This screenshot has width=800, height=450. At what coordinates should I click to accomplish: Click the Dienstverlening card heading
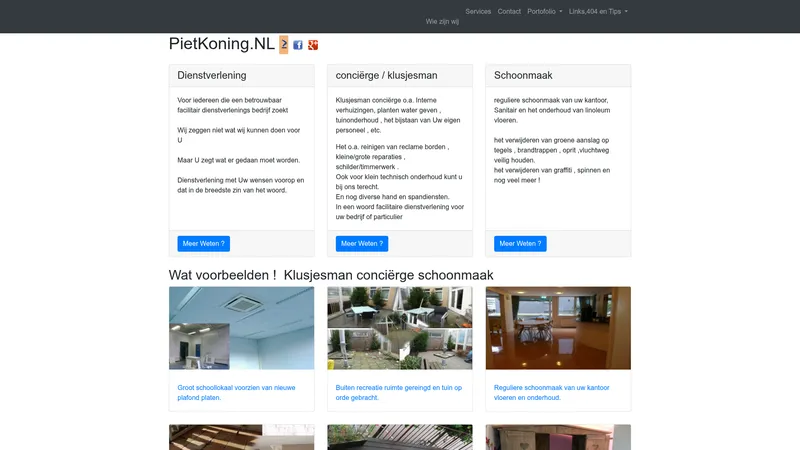click(x=212, y=76)
